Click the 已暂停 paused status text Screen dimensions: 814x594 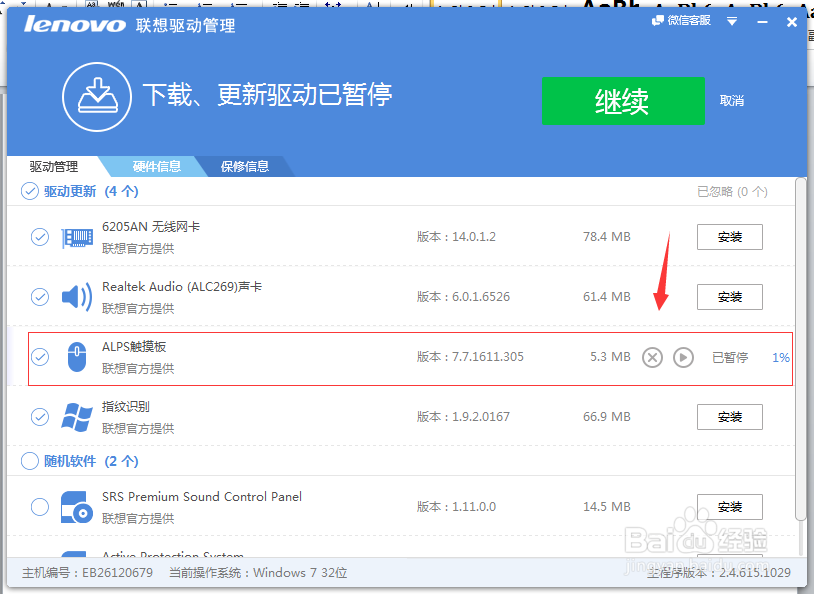[x=730, y=357]
